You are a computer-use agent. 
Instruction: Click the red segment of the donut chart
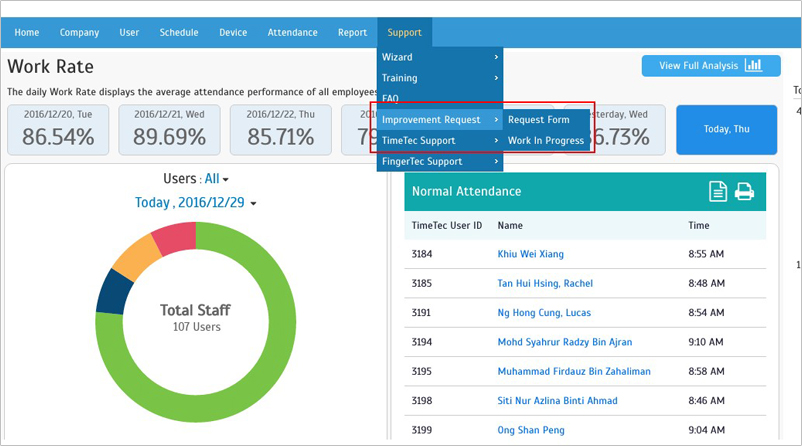pos(176,238)
